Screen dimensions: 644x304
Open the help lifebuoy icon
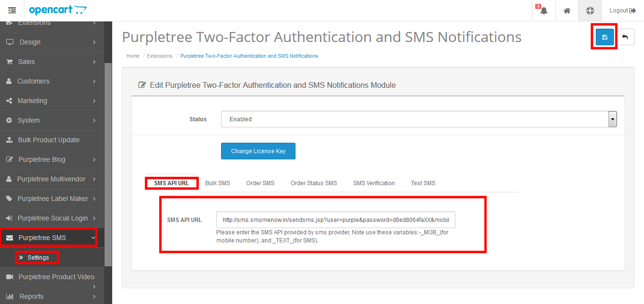590,10
